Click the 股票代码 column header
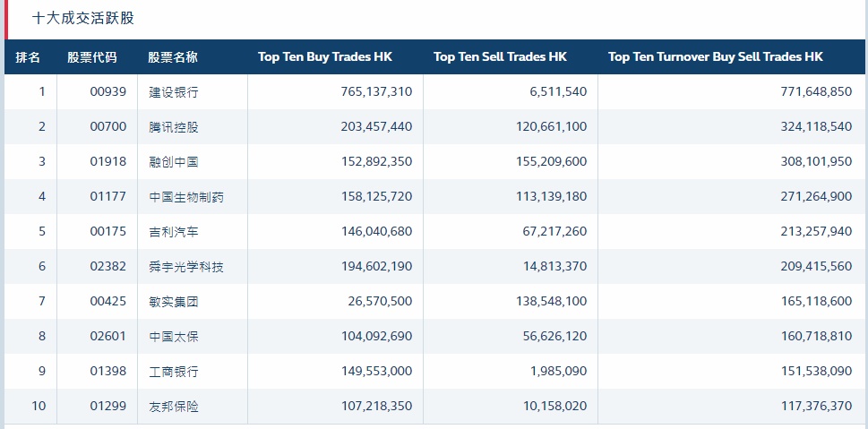 click(x=91, y=57)
